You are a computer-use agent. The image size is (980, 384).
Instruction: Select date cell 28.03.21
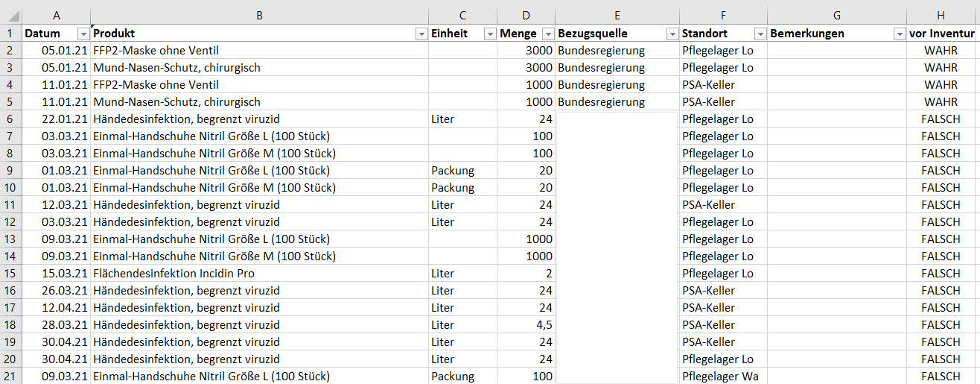(57, 325)
